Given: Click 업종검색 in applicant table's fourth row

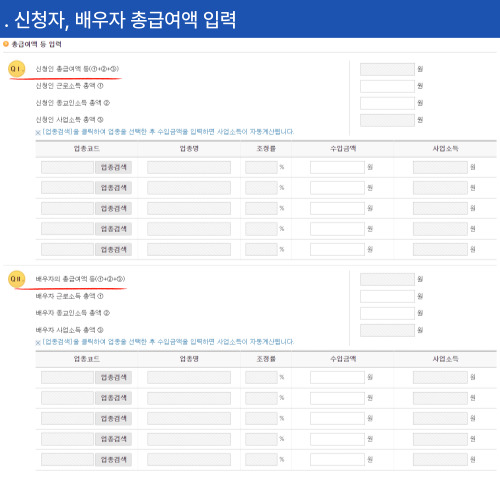Looking at the screenshot, I should 113,229.
